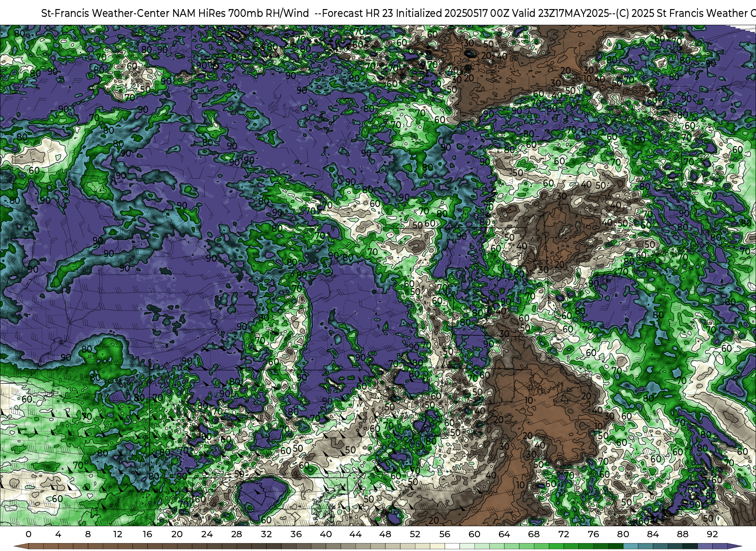Click legend tick label '16'
Viewport: 756px width, 551px height.
tap(147, 534)
